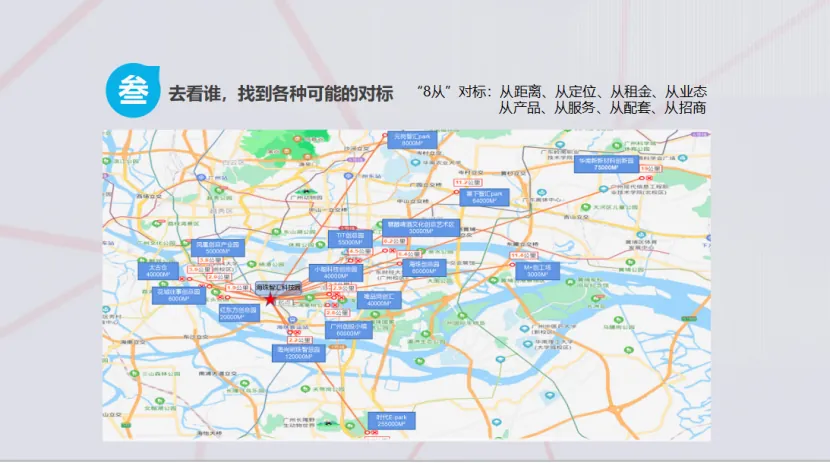
Task: Click the 3.9公里 distance tag
Action: click(x=199, y=269)
